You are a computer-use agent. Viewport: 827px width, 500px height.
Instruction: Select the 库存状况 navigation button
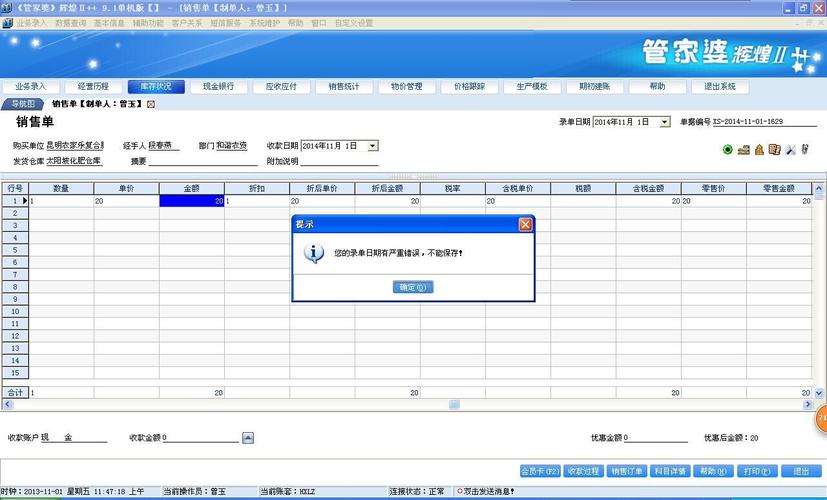[x=156, y=86]
